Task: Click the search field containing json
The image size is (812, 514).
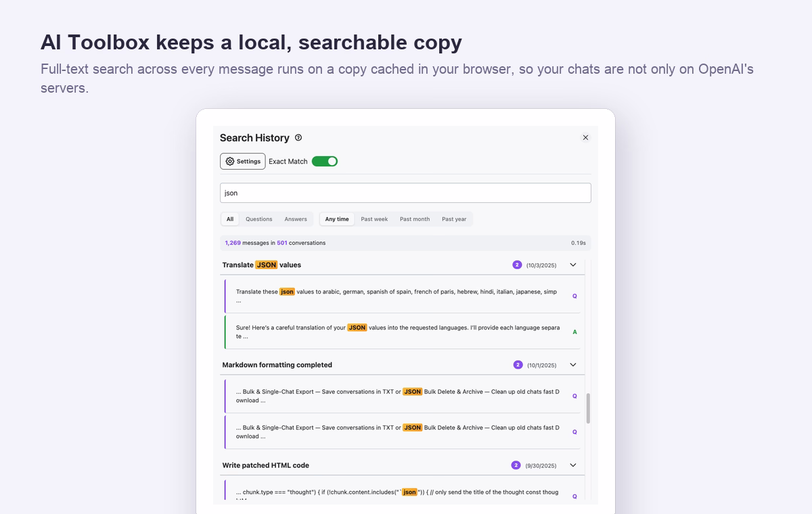Action: point(405,193)
